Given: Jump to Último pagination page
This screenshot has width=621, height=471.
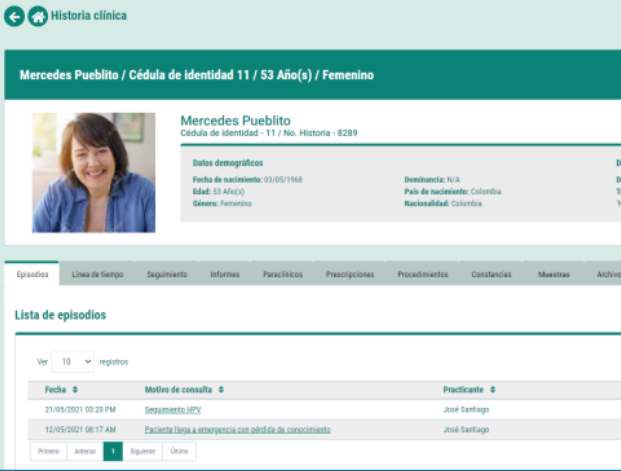Looking at the screenshot, I should click(x=179, y=451).
